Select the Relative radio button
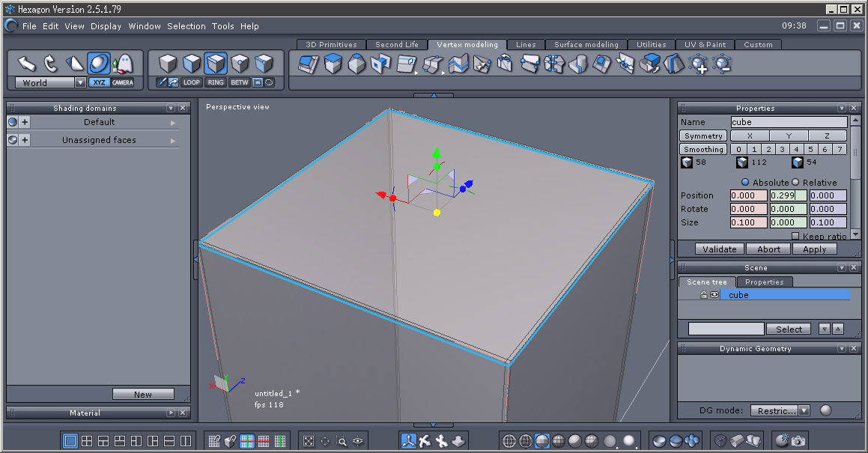Screen dimensions: 868x453 [795, 182]
